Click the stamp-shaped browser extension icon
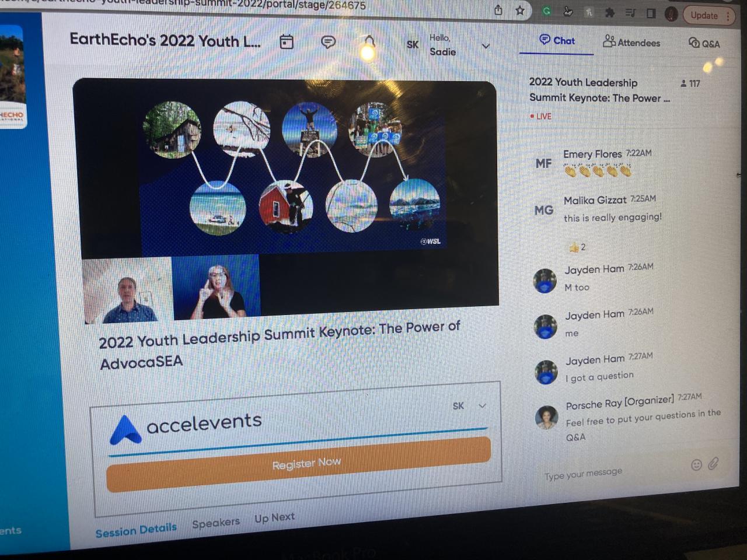Image resolution: width=747 pixels, height=560 pixels. (568, 12)
